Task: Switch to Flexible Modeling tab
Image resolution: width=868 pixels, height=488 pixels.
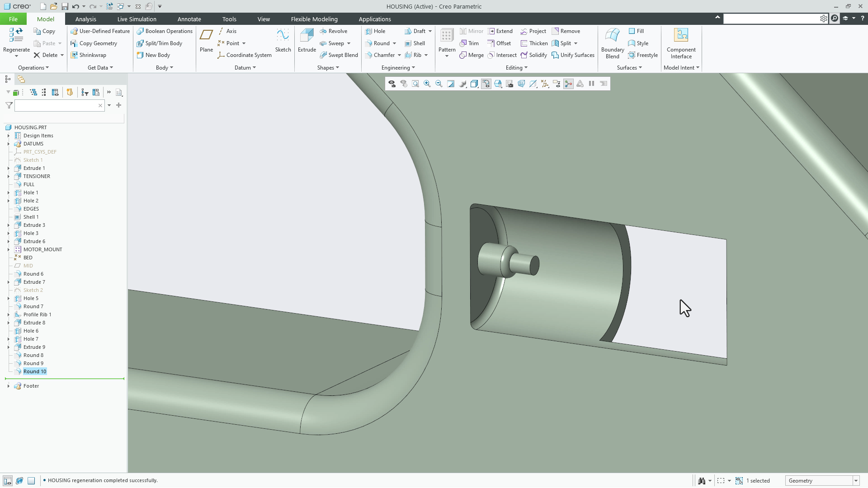Action: coord(314,19)
